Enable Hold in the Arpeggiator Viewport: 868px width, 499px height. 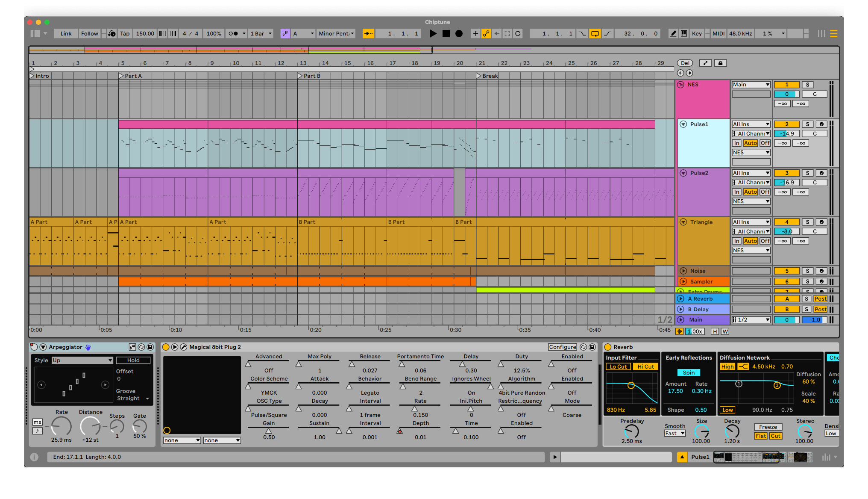[x=133, y=360]
